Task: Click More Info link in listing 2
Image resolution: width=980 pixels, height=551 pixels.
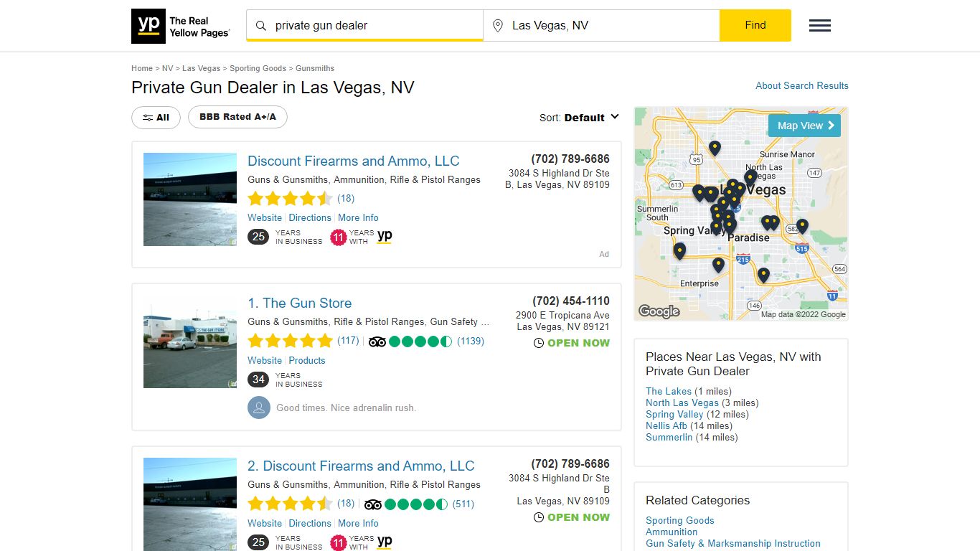Action: (x=358, y=523)
